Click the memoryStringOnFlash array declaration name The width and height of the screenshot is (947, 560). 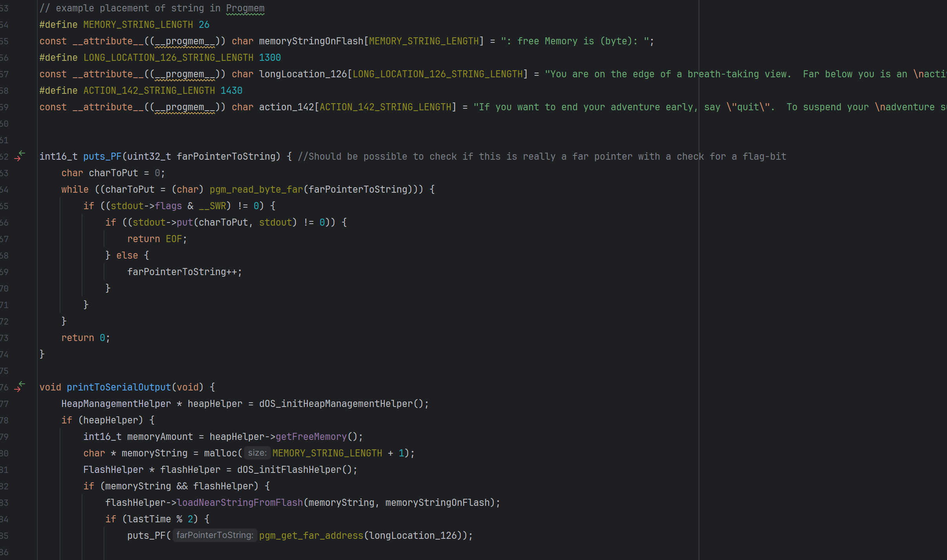[311, 41]
